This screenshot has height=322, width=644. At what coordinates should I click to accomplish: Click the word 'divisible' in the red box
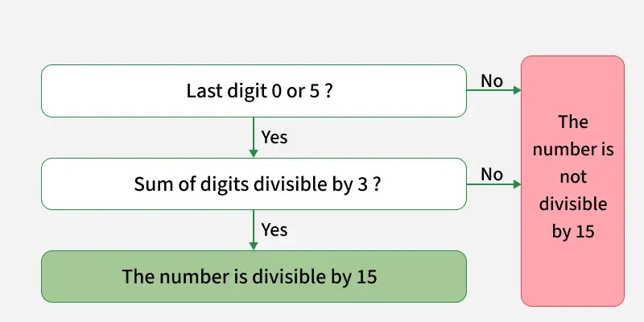[x=573, y=204]
